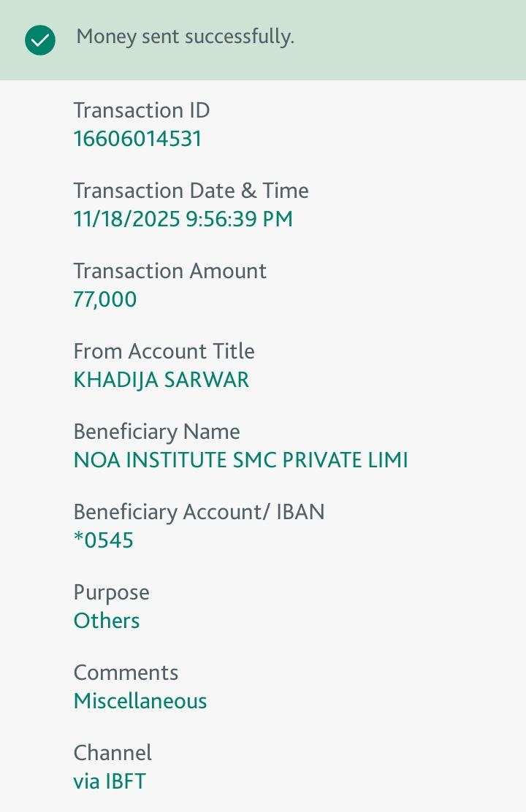Tap the Beneficiary Name label

[156, 432]
